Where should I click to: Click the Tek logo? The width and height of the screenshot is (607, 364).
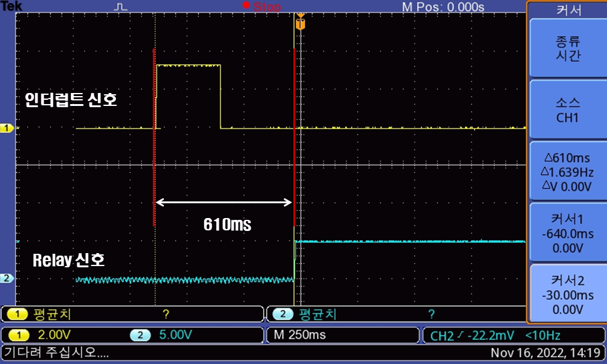(12, 6)
